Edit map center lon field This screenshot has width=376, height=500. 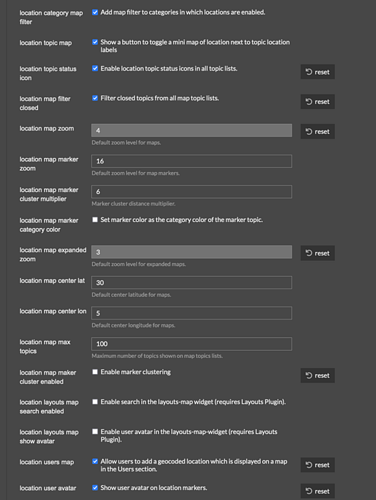tap(192, 313)
